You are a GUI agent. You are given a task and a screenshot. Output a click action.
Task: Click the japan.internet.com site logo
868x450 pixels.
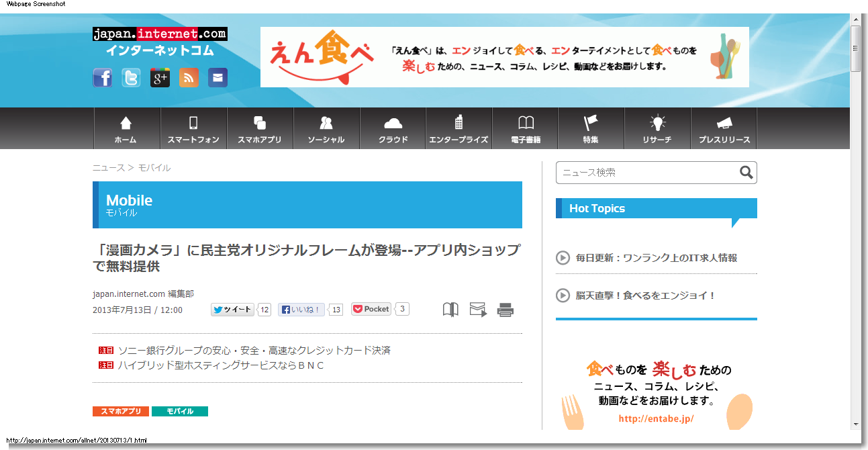tap(160, 42)
